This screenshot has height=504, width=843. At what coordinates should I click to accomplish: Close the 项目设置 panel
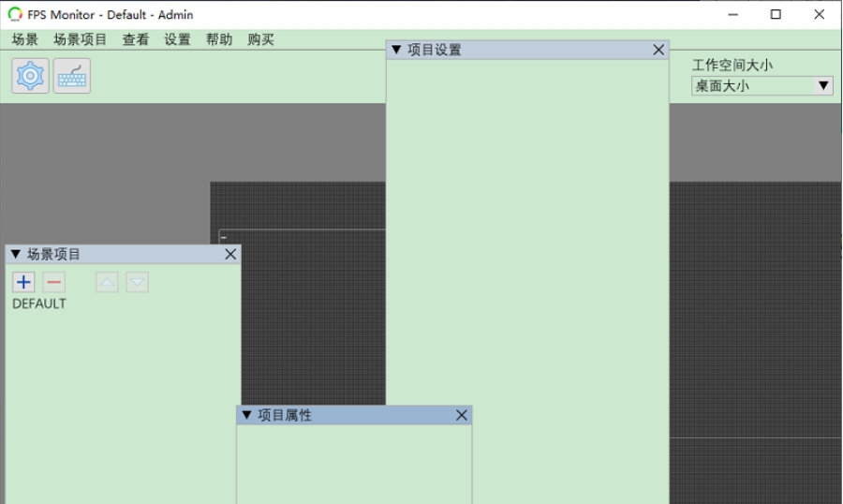click(658, 50)
